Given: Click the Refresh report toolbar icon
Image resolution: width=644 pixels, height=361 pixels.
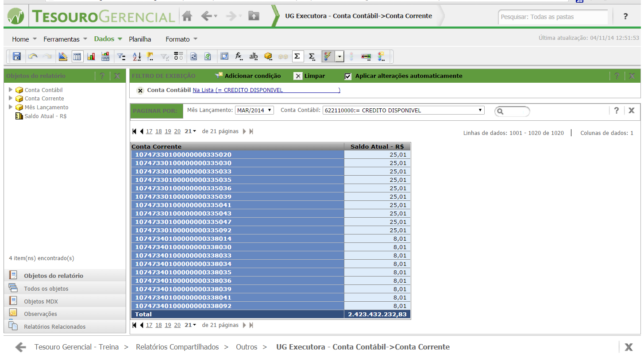Looking at the screenshot, I should pyautogui.click(x=193, y=56).
